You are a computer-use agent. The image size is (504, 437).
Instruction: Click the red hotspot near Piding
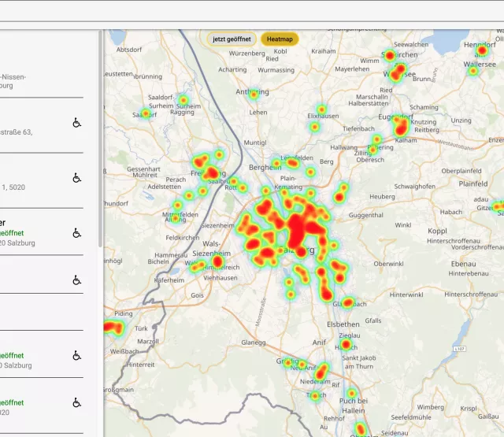(110, 326)
